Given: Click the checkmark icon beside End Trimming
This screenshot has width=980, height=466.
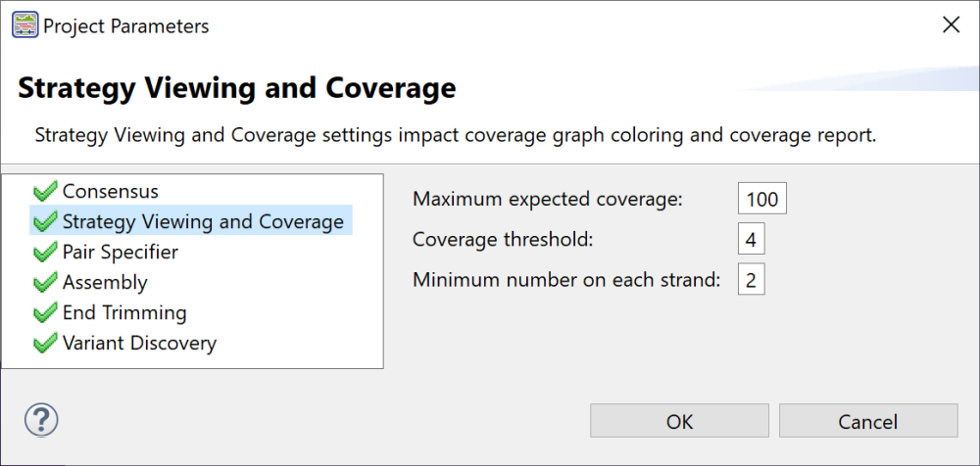Looking at the screenshot, I should (x=45, y=313).
